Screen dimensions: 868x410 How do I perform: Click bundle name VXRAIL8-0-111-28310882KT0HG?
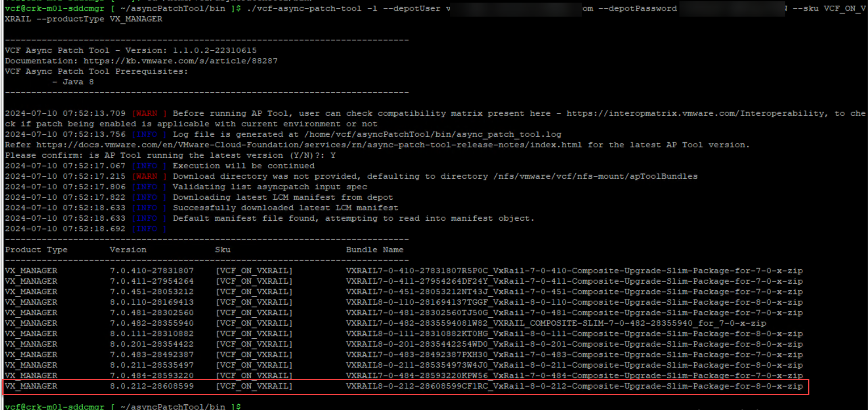tap(574, 334)
